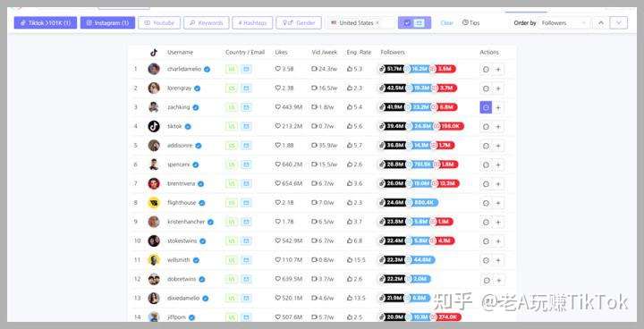Viewport: 644px width, 329px height.
Task: Click the Likes column header
Action: (282, 53)
